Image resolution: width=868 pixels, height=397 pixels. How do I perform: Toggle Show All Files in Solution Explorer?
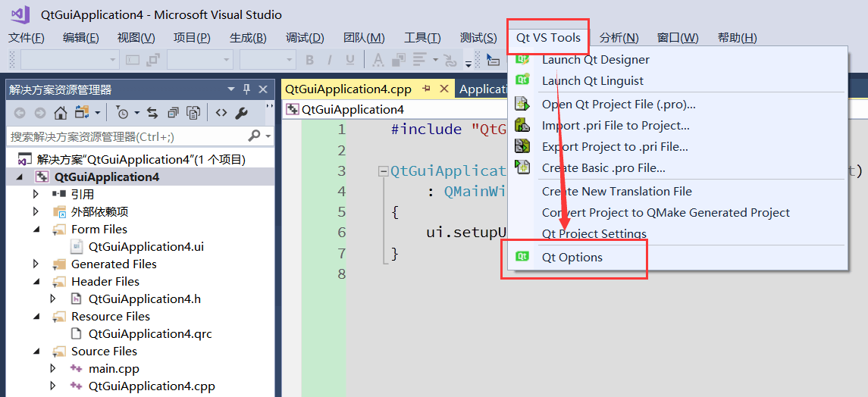194,113
